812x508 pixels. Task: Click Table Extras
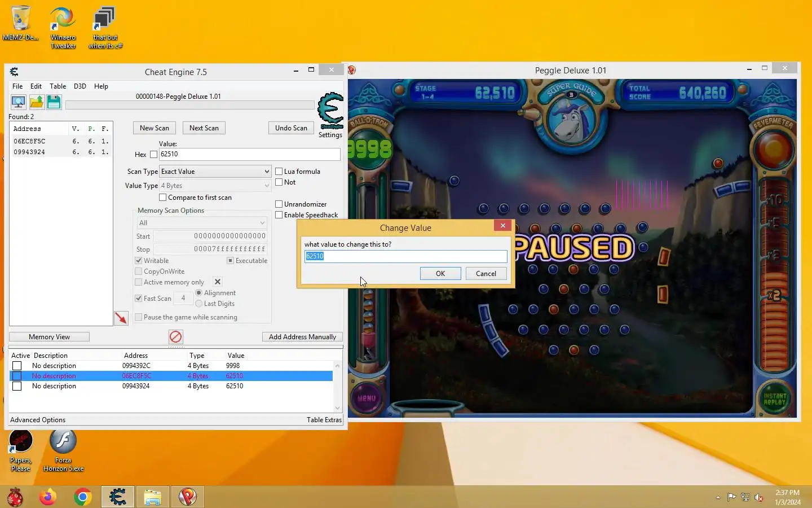click(x=324, y=420)
